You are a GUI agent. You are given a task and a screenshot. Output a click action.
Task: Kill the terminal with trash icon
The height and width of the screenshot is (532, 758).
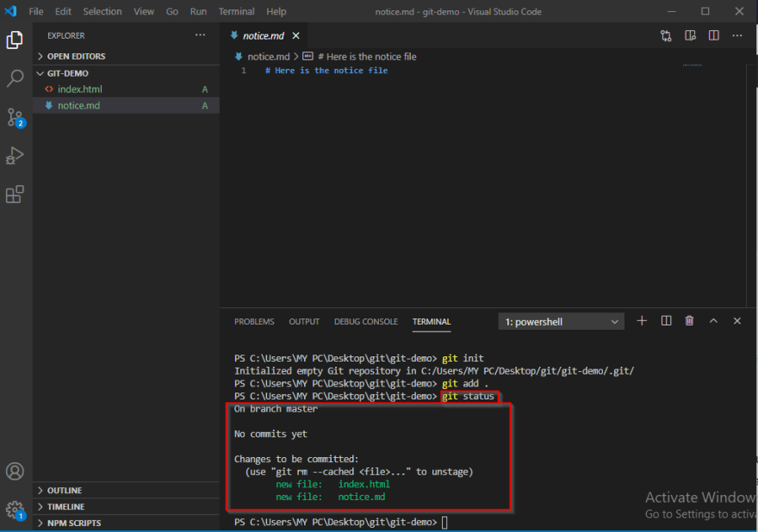click(x=689, y=321)
